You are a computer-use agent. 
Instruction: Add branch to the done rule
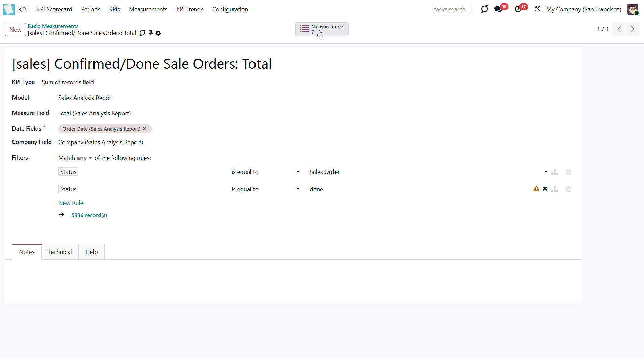tap(555, 189)
